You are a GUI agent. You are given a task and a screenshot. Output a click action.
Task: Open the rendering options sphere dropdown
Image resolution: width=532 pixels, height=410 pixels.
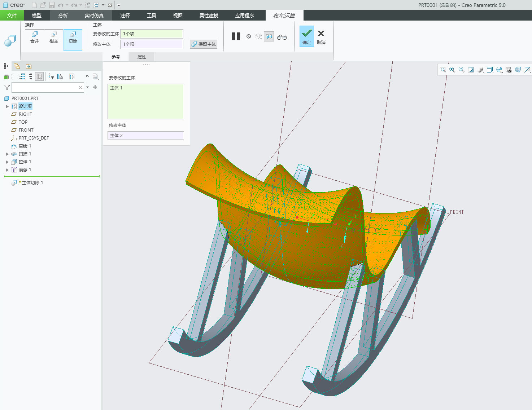tap(480, 70)
